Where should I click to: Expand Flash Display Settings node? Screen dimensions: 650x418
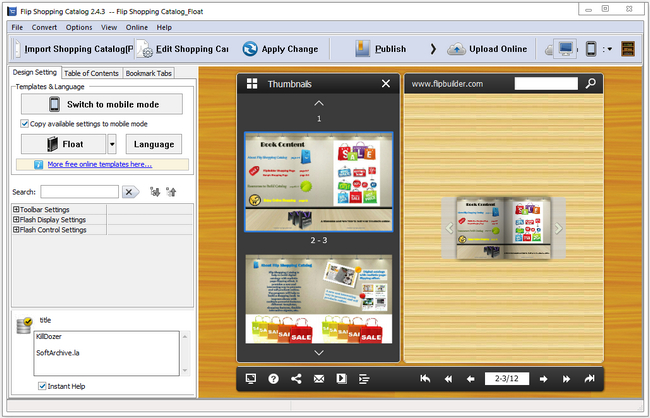[16, 219]
